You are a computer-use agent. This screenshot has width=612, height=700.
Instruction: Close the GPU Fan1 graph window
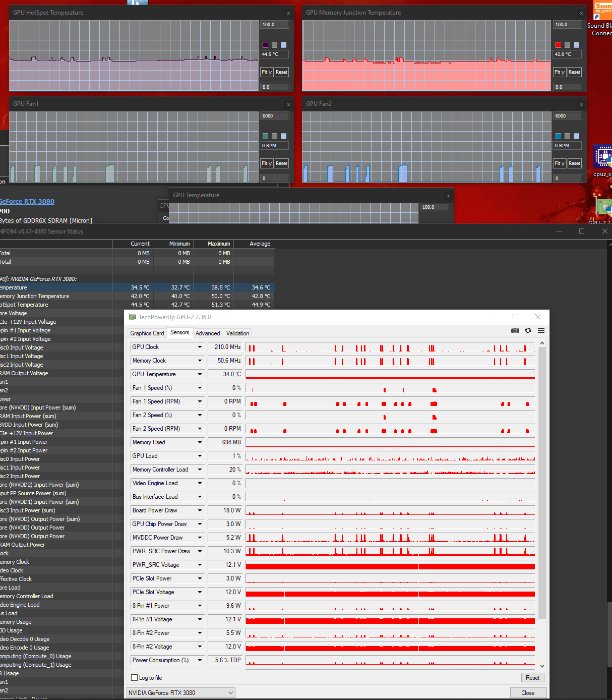tap(288, 104)
